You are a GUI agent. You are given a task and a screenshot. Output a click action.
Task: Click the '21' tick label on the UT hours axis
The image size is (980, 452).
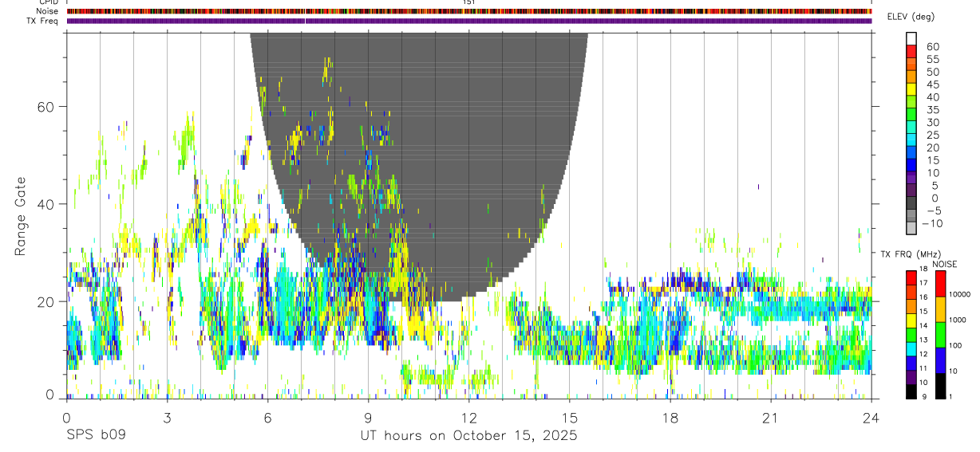point(771,418)
